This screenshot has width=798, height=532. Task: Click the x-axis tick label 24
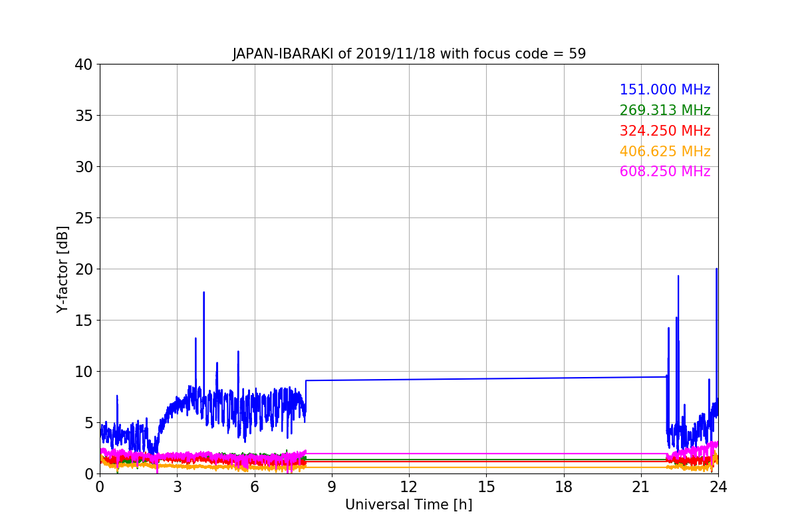point(718,486)
